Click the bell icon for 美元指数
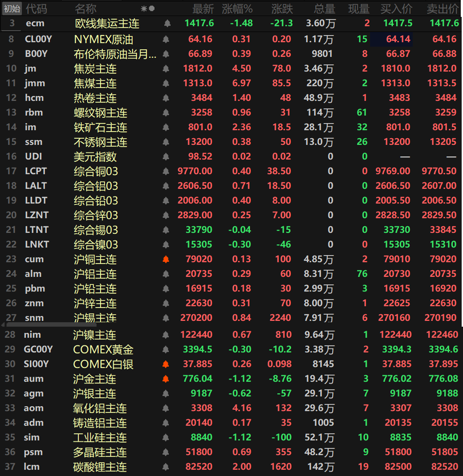 pos(166,157)
